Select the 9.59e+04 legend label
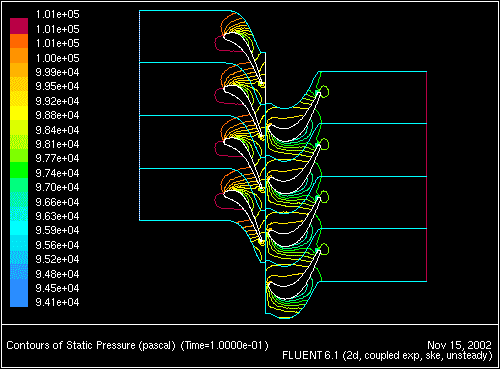Viewport: 500px width, 369px height. click(57, 230)
